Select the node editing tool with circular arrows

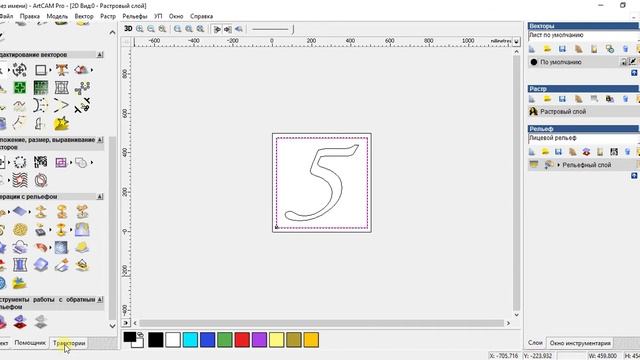click(x=20, y=70)
